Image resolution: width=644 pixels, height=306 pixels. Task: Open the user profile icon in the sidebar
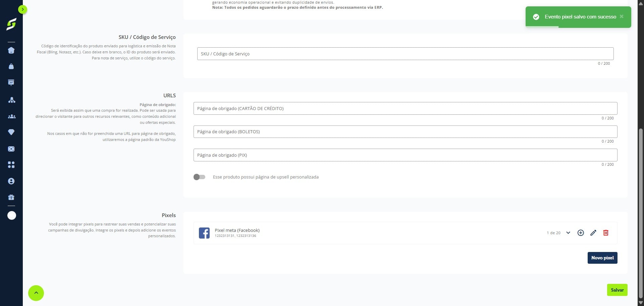[11, 181]
